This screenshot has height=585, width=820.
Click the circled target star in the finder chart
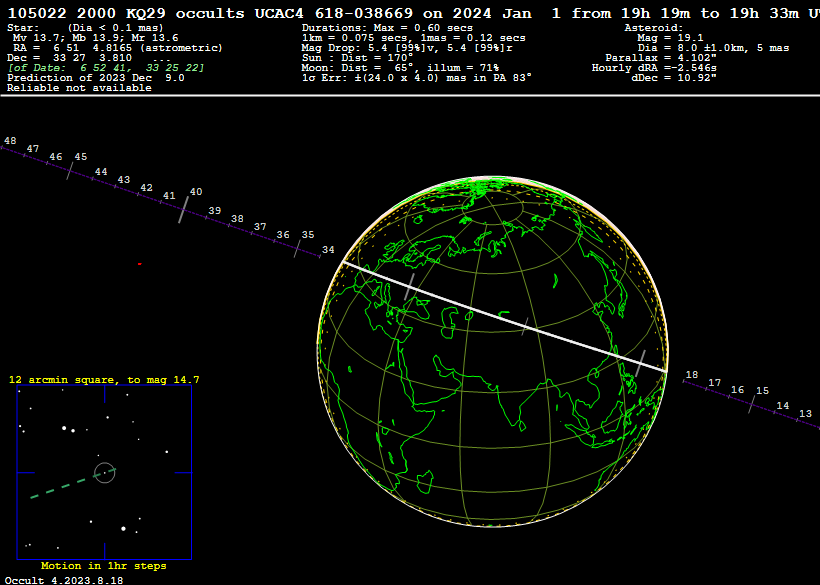click(x=105, y=473)
